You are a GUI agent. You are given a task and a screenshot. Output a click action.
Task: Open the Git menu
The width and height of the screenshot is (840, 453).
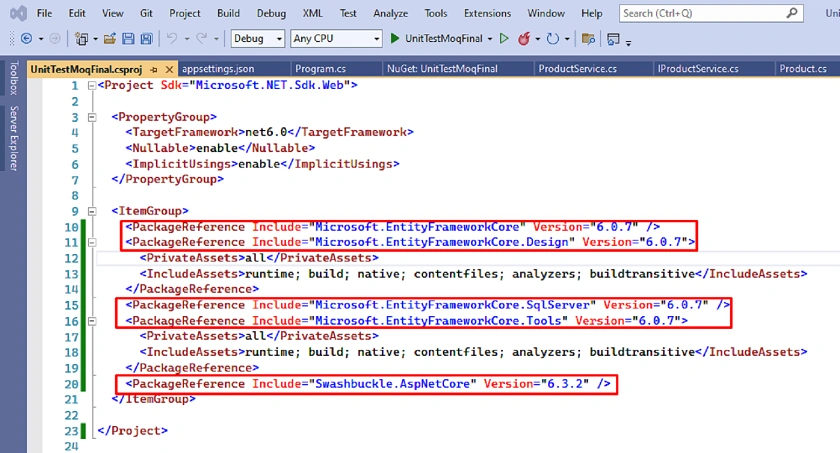[146, 13]
